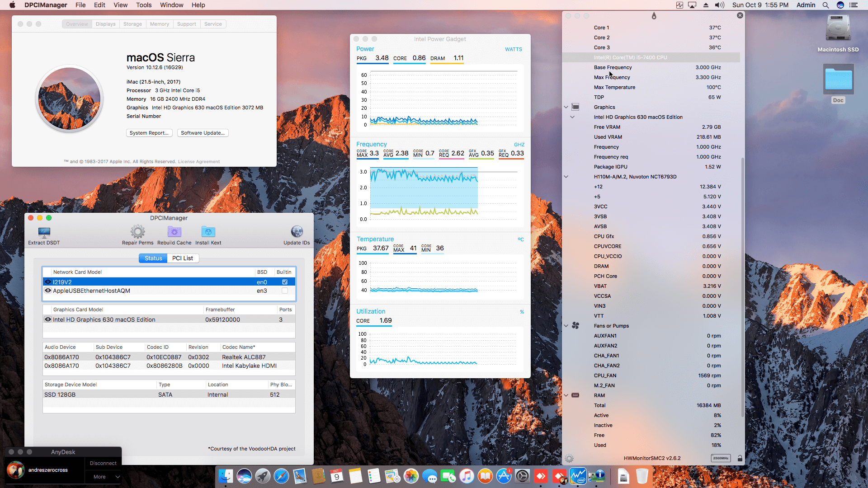The width and height of the screenshot is (868, 488).
Task: Click the HWMonitorSMC2 settings gear icon
Action: pos(569,458)
